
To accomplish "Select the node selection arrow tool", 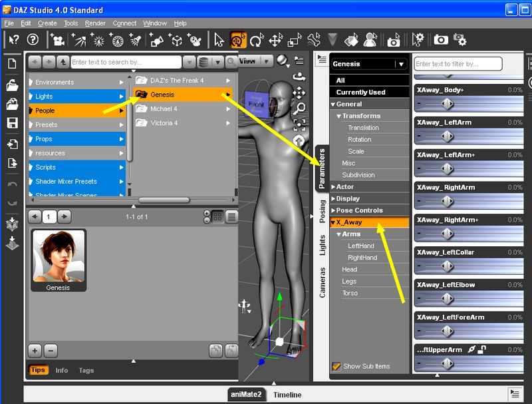I will (x=219, y=40).
